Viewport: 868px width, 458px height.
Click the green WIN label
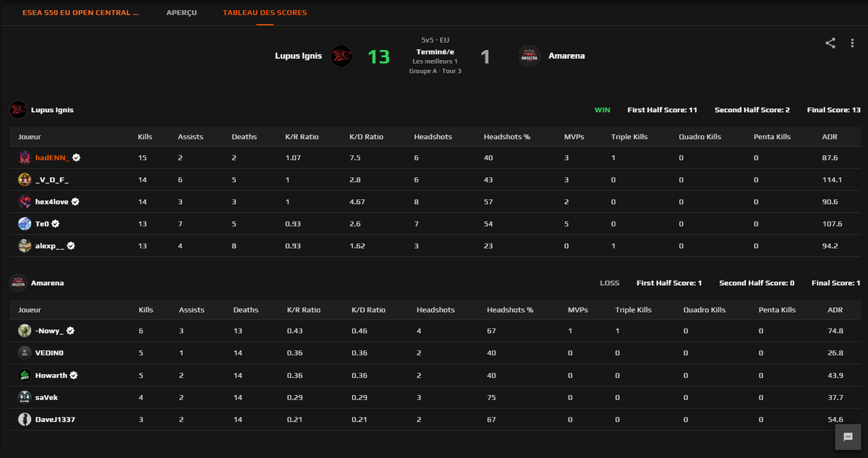point(603,110)
